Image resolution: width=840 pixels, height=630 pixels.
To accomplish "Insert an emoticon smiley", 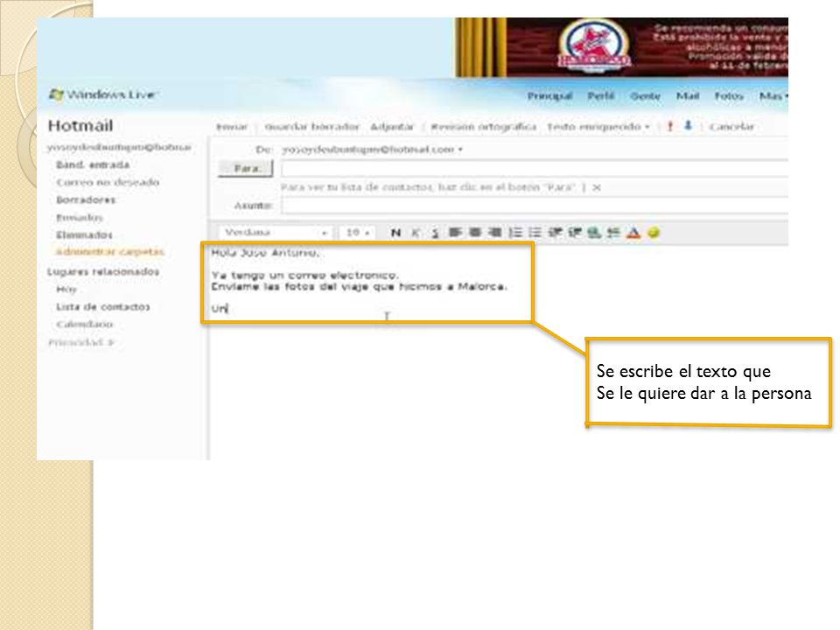I will tap(653, 233).
